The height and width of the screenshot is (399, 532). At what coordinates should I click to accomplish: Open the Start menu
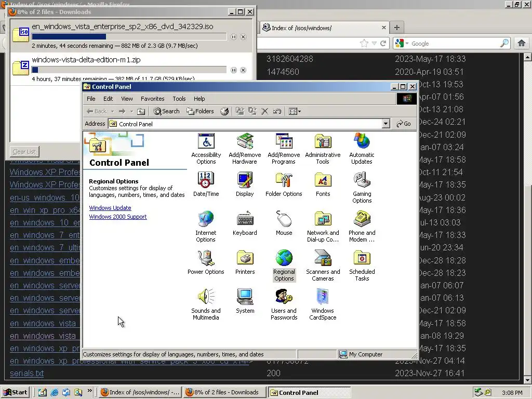[15, 392]
